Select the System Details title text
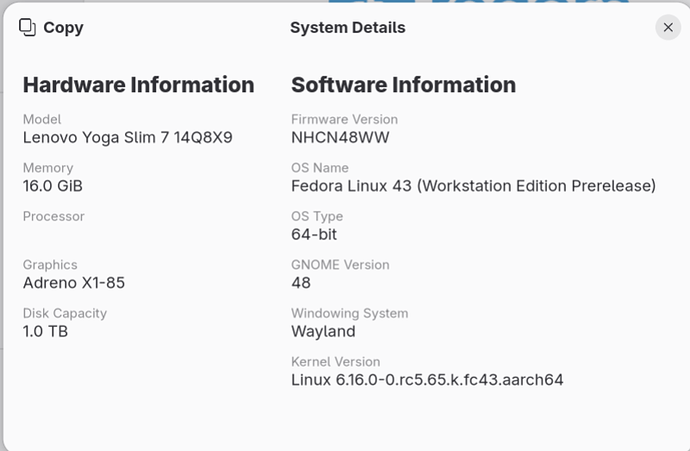The image size is (690, 451). (348, 27)
